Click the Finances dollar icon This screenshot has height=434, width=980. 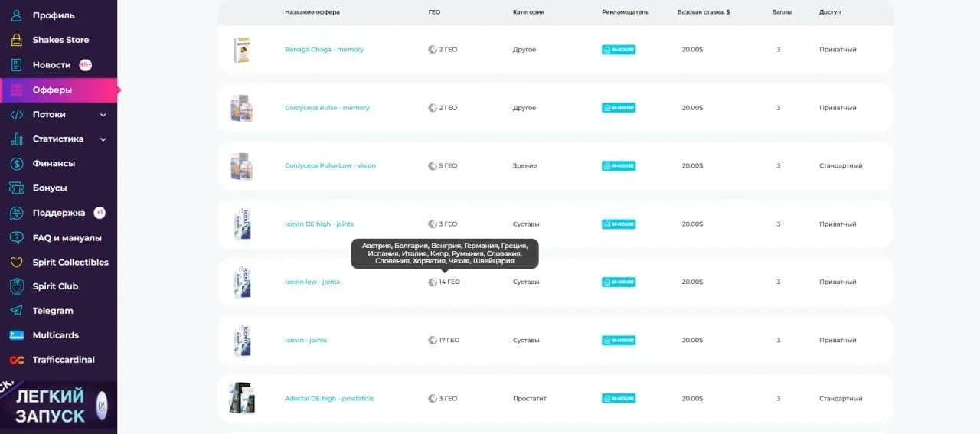click(16, 163)
